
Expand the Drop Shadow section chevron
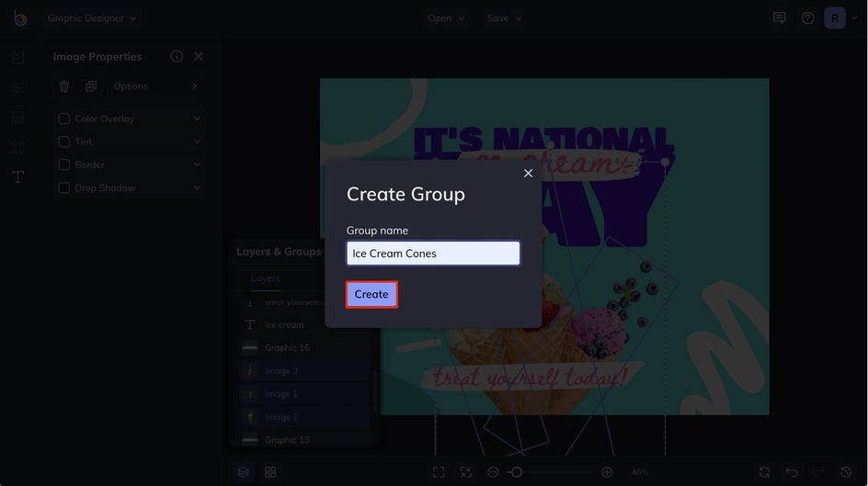(197, 188)
